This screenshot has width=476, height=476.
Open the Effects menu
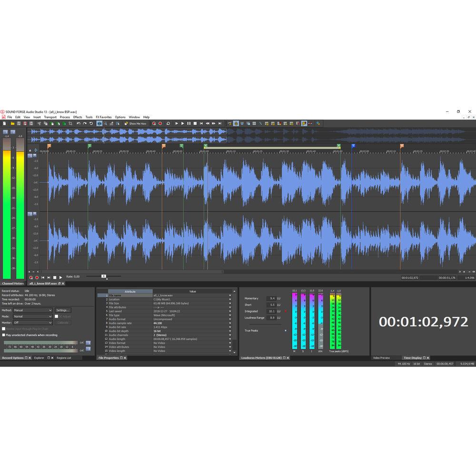pos(78,117)
